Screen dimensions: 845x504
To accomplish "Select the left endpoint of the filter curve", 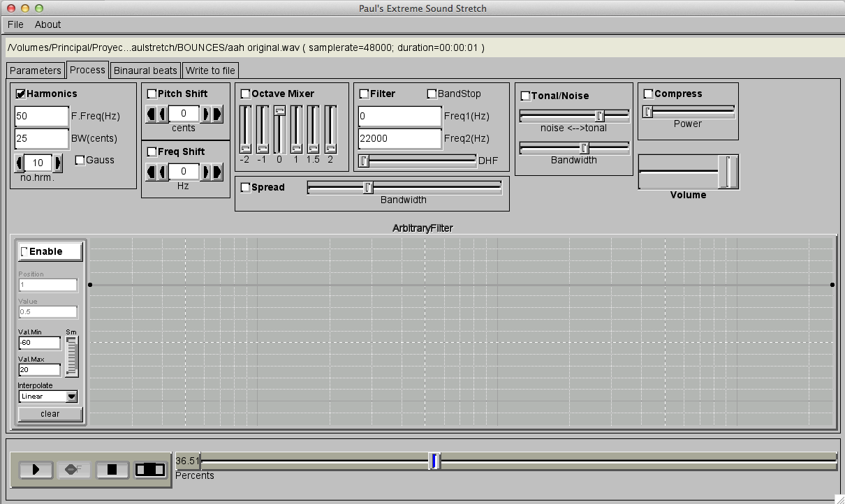I will [90, 285].
